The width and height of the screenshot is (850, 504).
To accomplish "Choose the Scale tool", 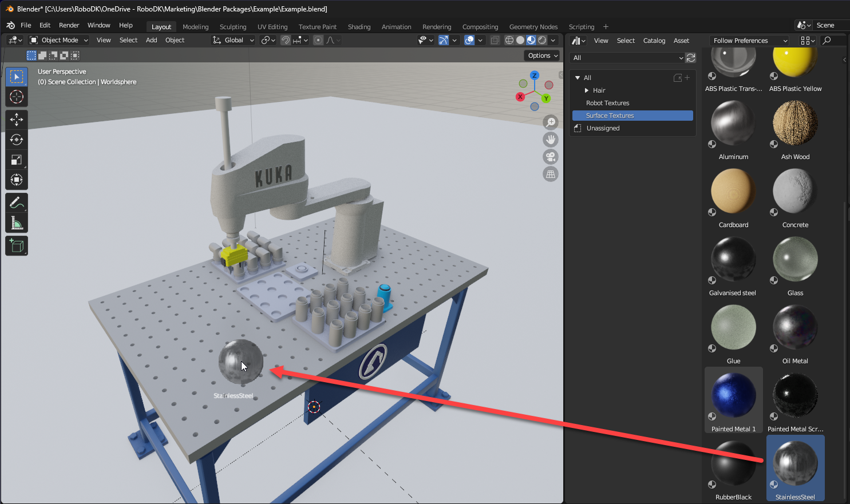I will 17,160.
